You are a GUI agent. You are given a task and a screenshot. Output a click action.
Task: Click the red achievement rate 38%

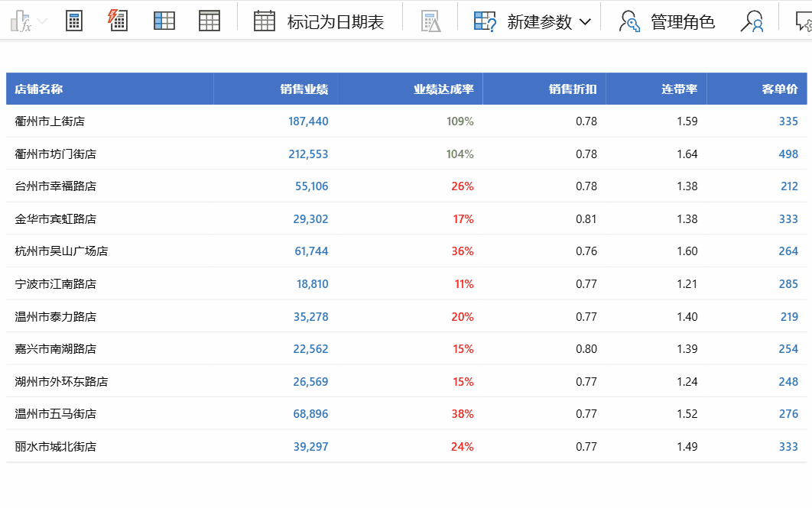coord(463,414)
